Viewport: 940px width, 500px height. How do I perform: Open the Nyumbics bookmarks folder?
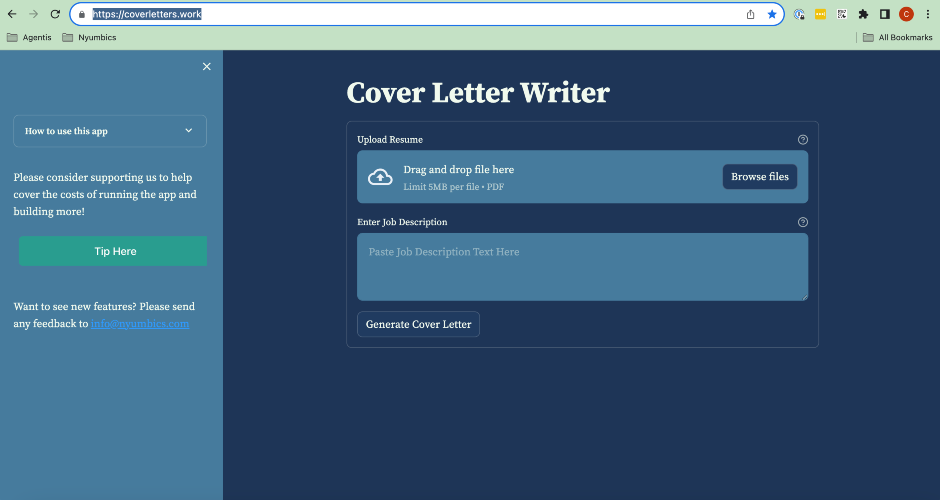click(89, 37)
